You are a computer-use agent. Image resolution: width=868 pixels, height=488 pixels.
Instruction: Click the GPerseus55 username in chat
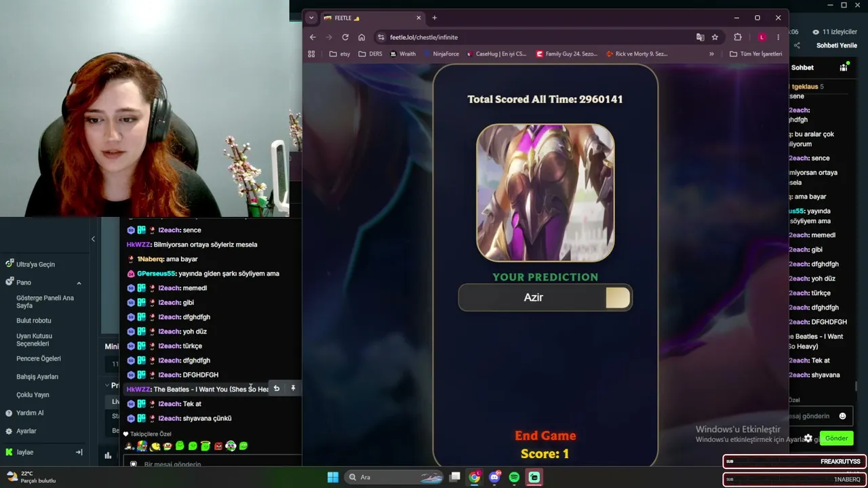tap(156, 274)
